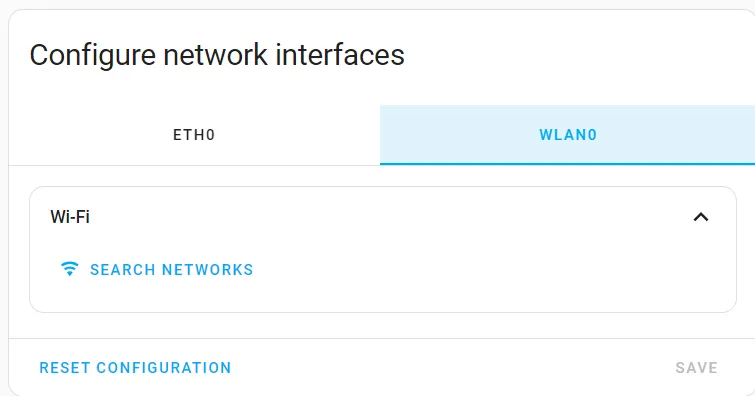The width and height of the screenshot is (755, 396).
Task: Click the Wi-Fi section header label
Action: pos(70,217)
